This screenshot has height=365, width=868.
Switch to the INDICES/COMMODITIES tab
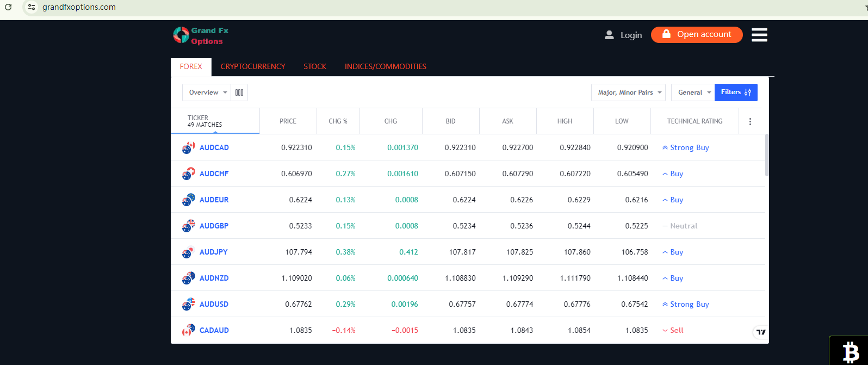pyautogui.click(x=385, y=66)
